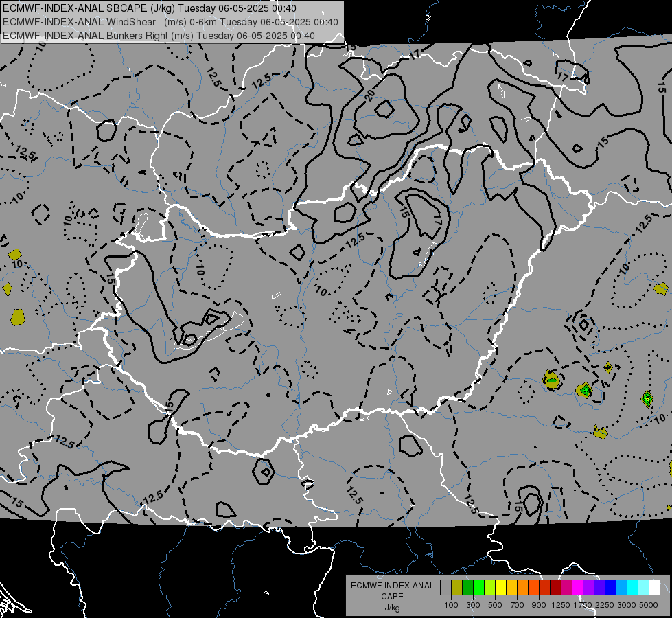
Task: Select the 2250 value on legend scale
Action: coord(604,605)
